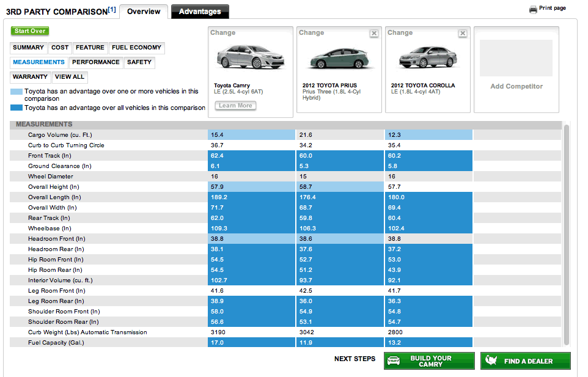Select the SAFETY category
Image resolution: width=588 pixels, height=377 pixels.
click(x=139, y=62)
